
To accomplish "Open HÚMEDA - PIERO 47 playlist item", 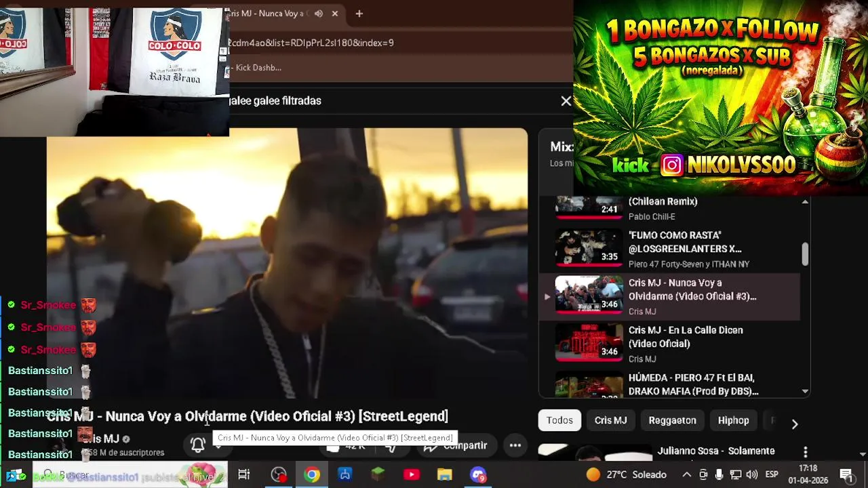I will coord(669,384).
